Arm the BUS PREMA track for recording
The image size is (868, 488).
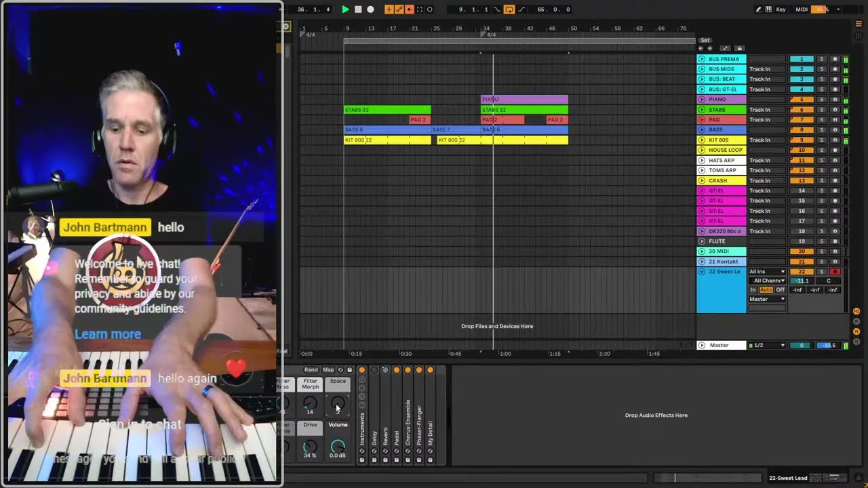[835, 59]
